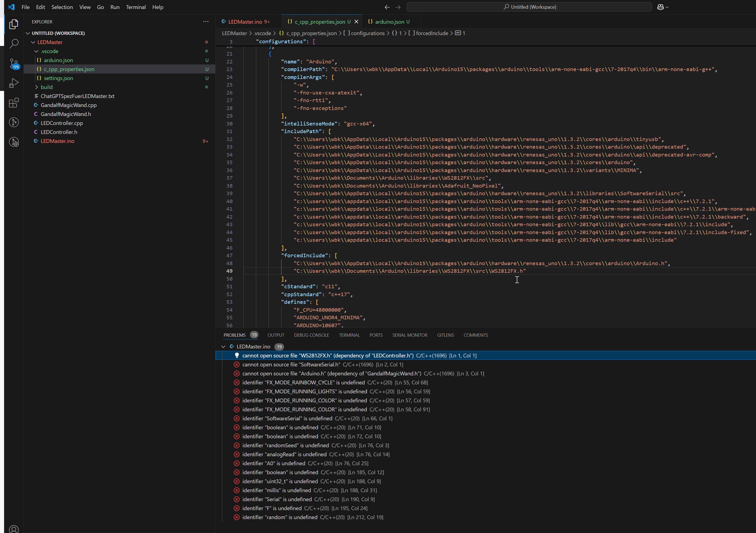Open the Search view icon

(14, 44)
